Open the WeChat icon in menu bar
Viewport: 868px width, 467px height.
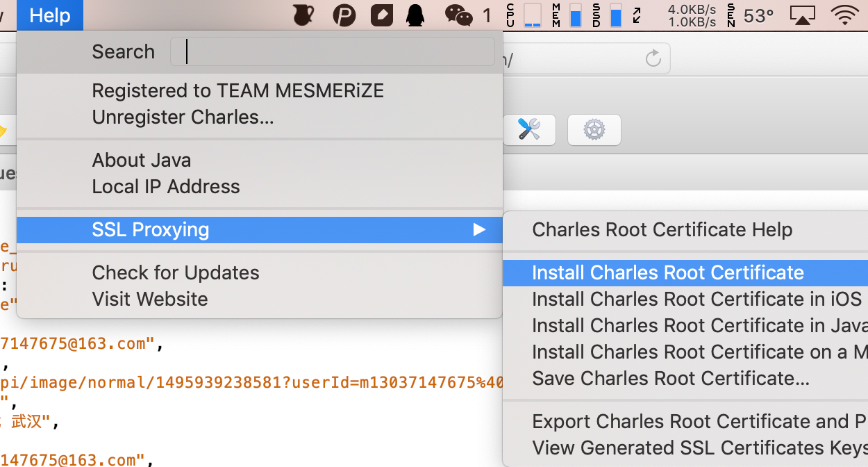(459, 15)
